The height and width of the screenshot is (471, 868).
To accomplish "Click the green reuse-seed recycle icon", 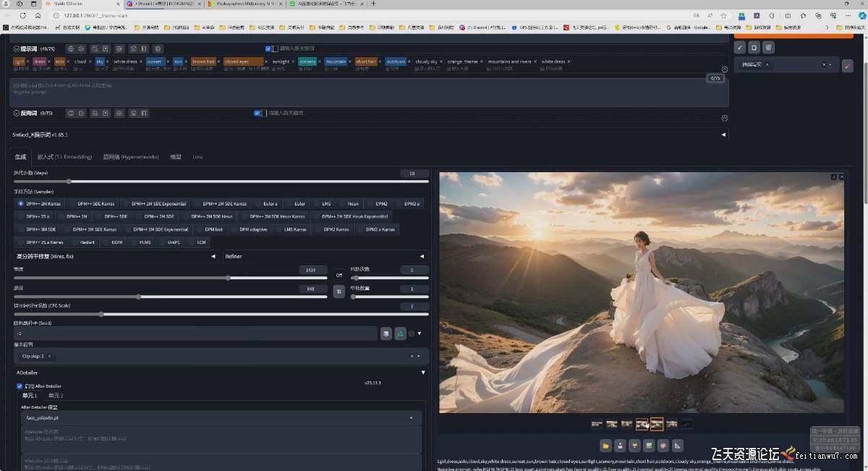I will [401, 334].
